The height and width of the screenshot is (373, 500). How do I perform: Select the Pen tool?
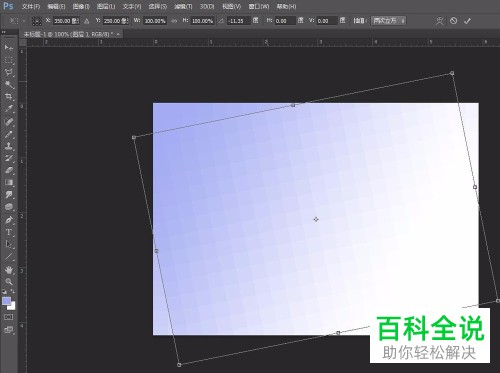click(x=9, y=220)
